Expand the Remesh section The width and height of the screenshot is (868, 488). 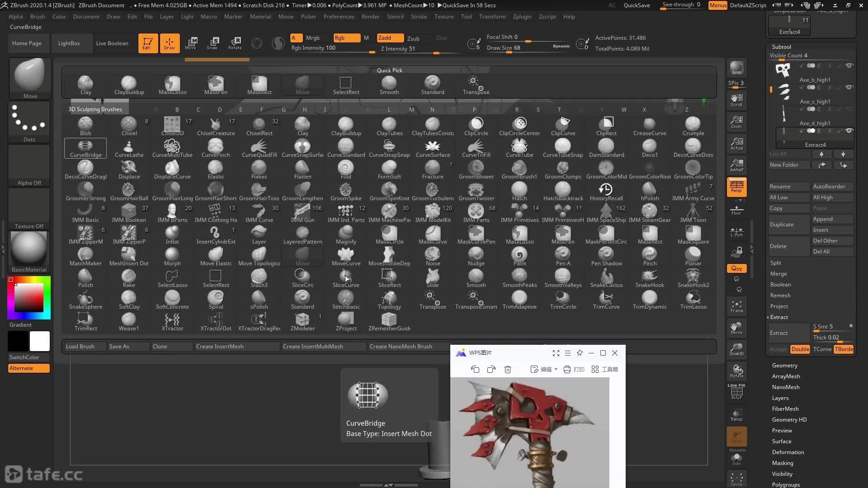pyautogui.click(x=780, y=295)
